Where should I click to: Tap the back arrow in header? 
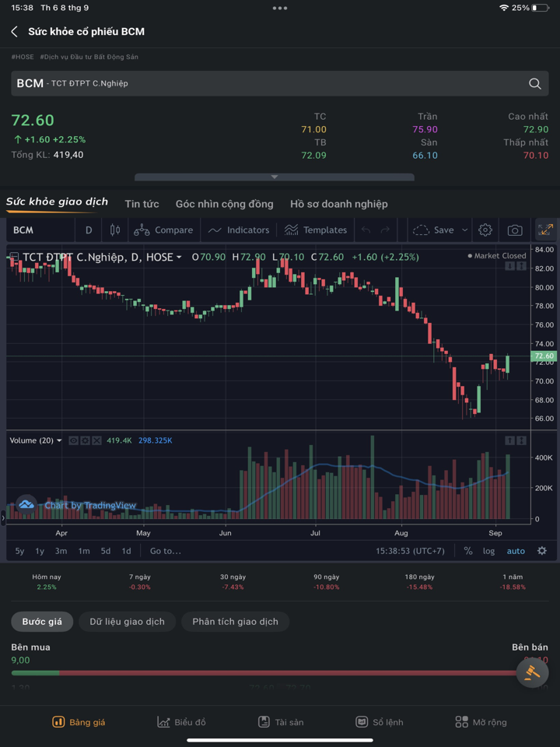(x=14, y=32)
